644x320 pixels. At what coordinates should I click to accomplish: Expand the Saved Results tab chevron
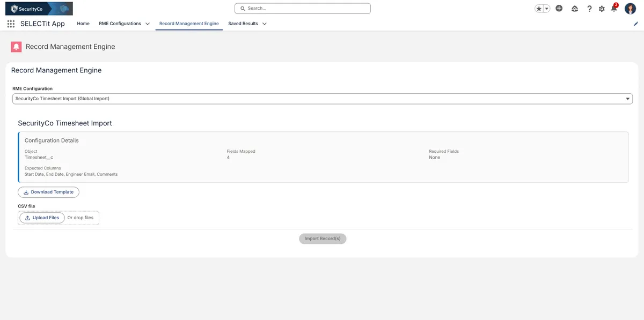pos(265,24)
